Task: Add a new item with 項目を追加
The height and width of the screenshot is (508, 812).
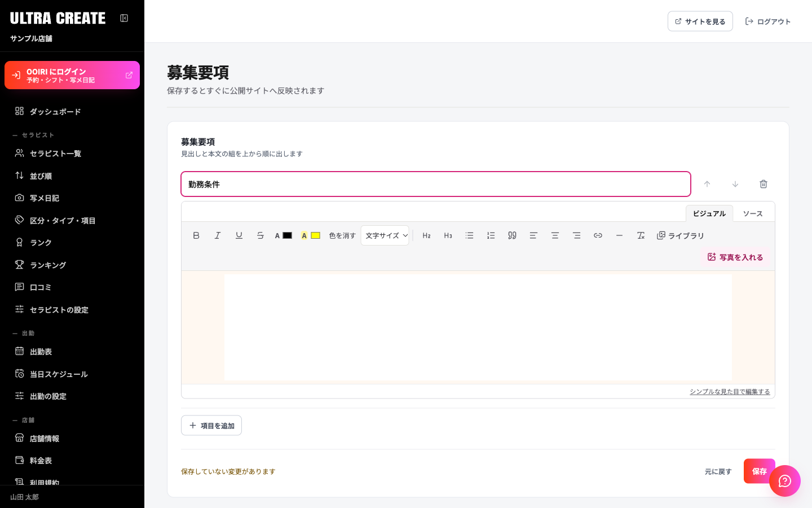Action: (211, 426)
